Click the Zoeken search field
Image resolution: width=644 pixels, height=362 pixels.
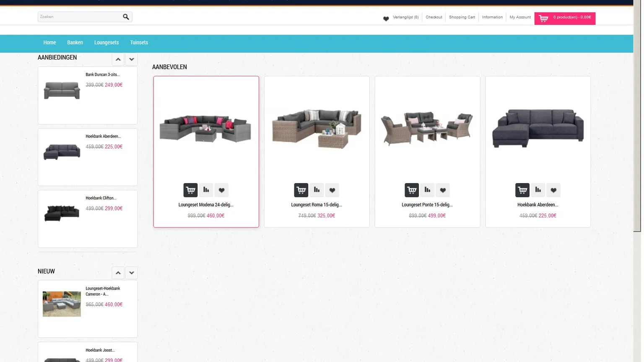[80, 17]
